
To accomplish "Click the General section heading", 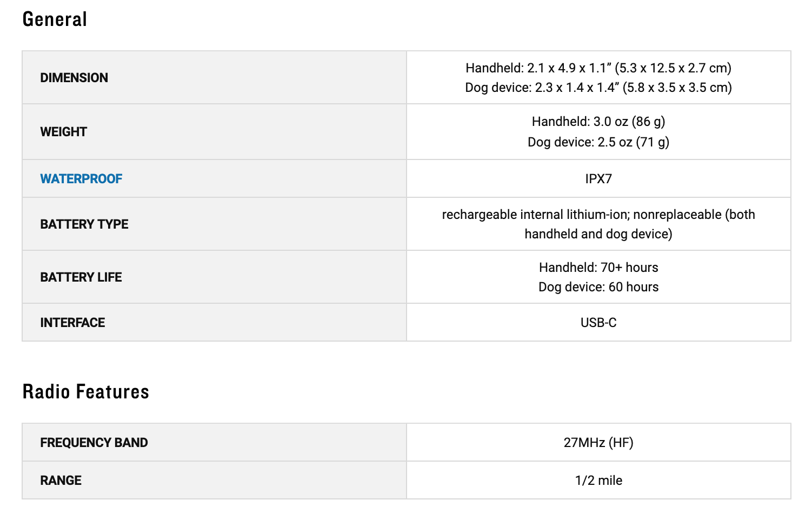I will [55, 19].
